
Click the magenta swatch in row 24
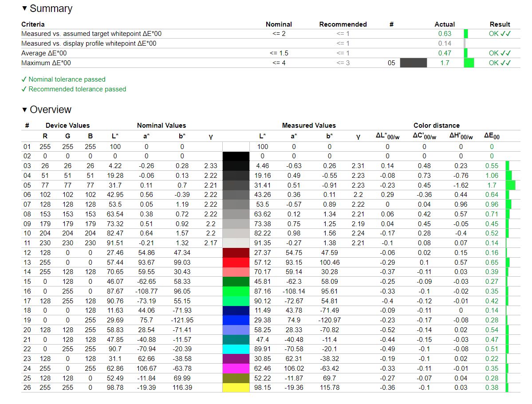[x=236, y=369]
